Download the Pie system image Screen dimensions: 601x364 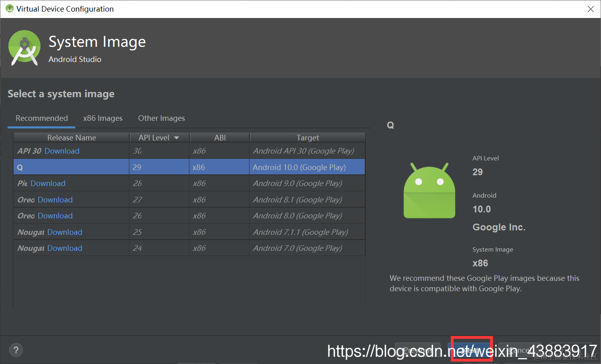pyautogui.click(x=48, y=183)
